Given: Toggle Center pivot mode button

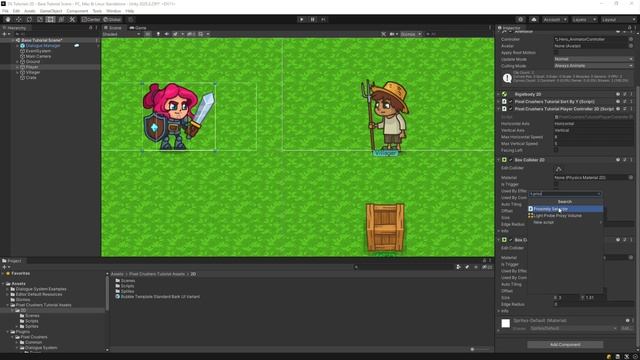Looking at the screenshot, I should [x=91, y=20].
